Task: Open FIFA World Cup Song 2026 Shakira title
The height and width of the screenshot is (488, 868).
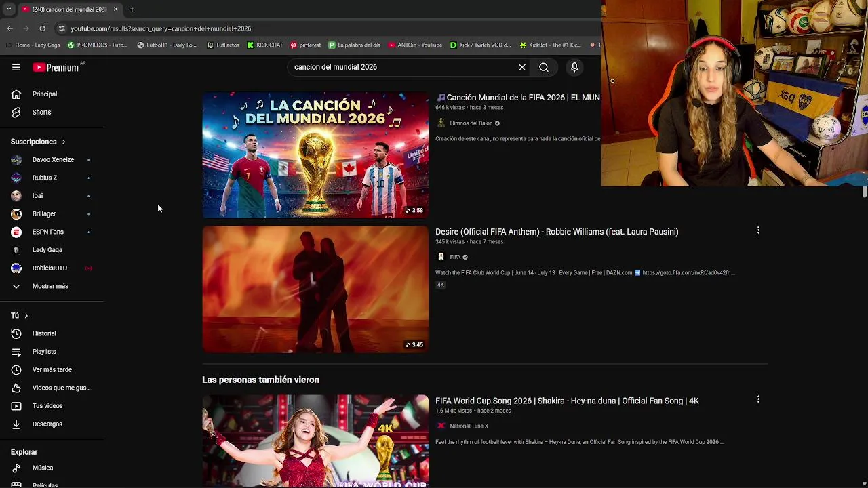Action: (x=567, y=401)
